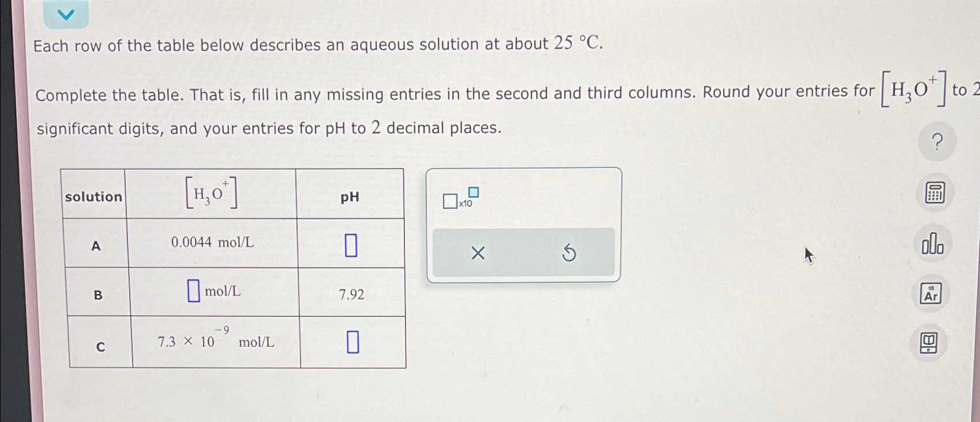Select the mol/L answer box for solution B
Image resolution: width=980 pixels, height=422 pixels.
[193, 290]
